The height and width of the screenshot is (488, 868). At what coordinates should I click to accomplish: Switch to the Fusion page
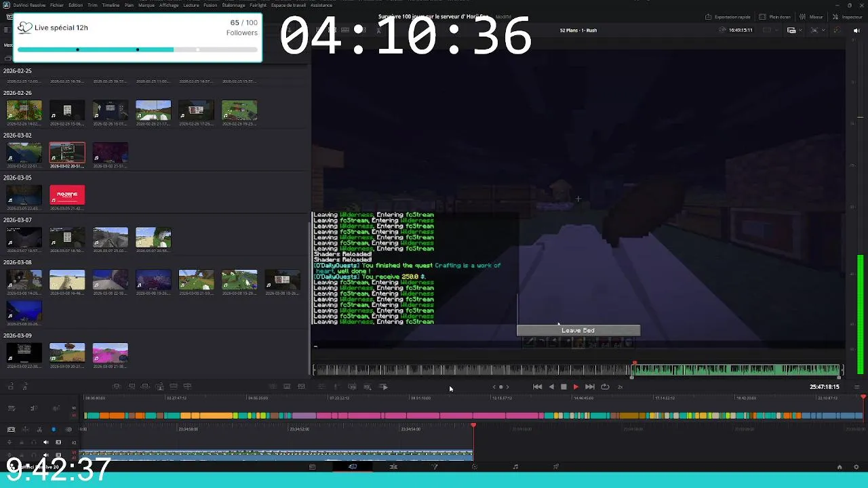point(434,467)
